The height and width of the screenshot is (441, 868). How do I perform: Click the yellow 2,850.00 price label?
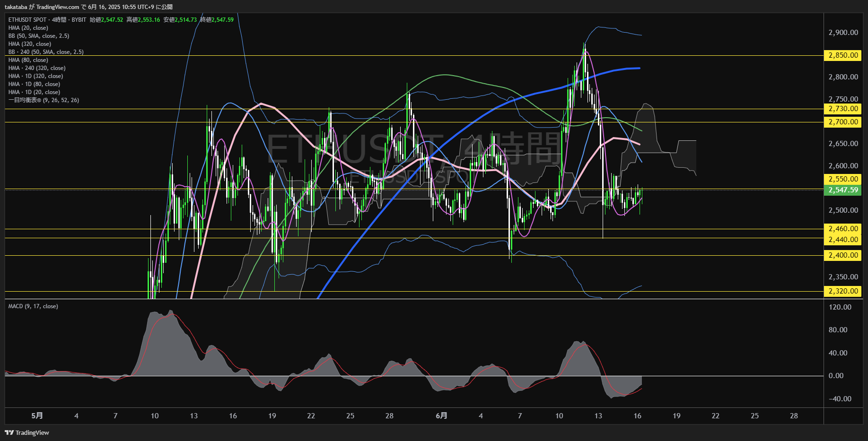(x=843, y=55)
